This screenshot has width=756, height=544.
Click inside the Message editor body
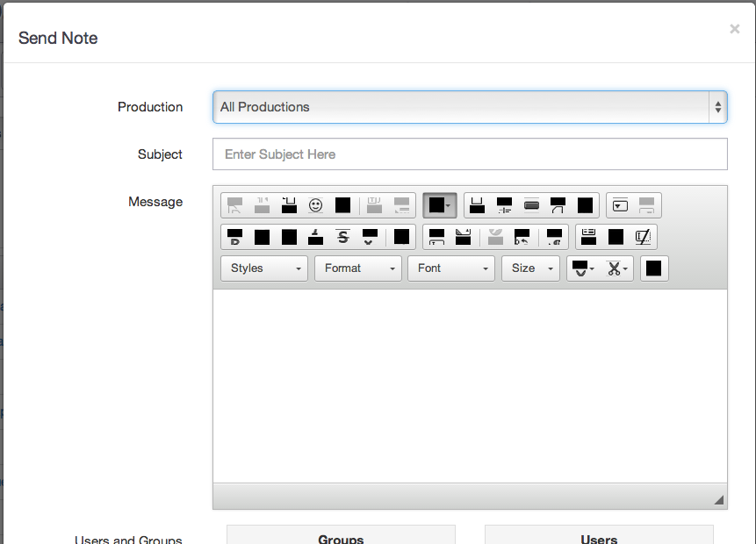tap(470, 386)
